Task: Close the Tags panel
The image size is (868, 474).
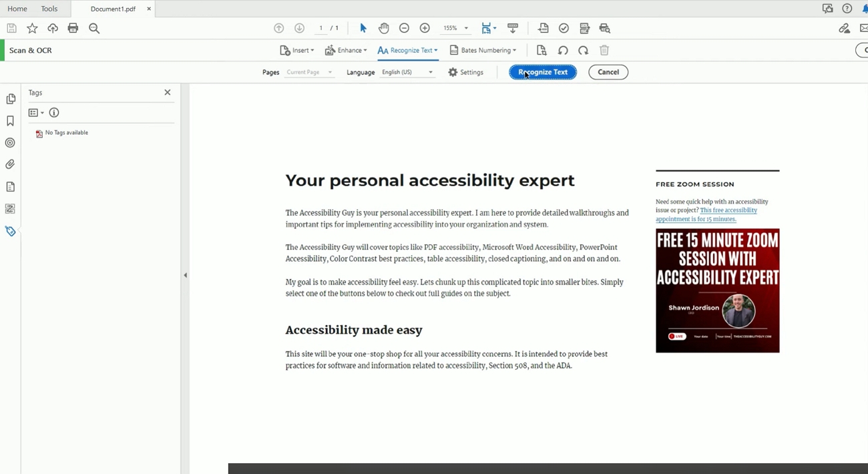Action: click(x=168, y=92)
